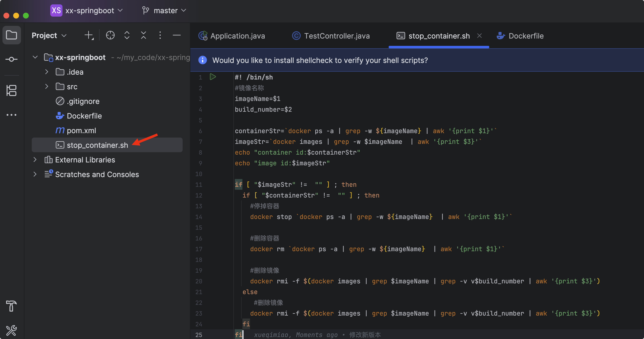
Task: Select xx-springboot root folder label
Action: pos(80,58)
